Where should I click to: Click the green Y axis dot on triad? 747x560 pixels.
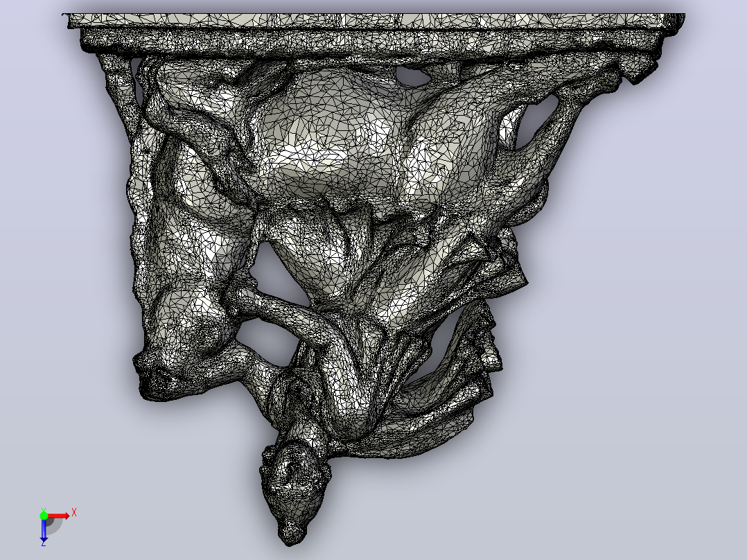(x=44, y=516)
